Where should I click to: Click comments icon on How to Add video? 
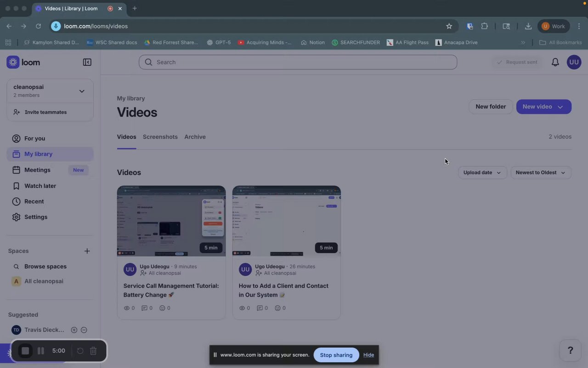pyautogui.click(x=260, y=308)
